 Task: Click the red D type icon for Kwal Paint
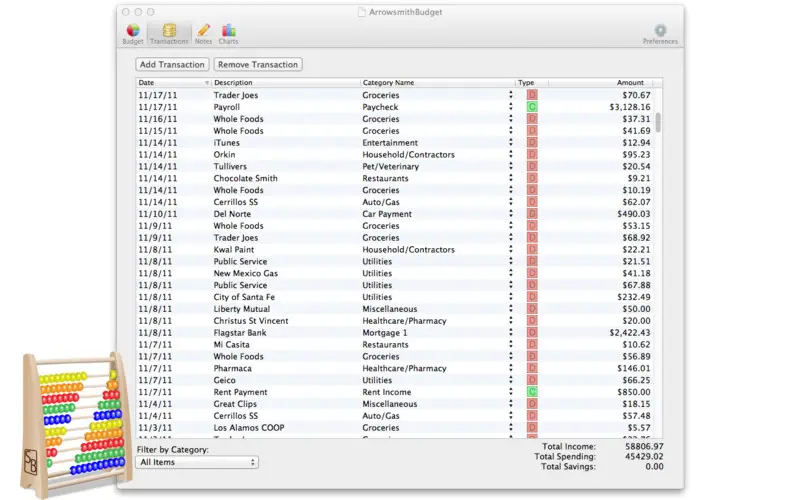click(x=532, y=249)
